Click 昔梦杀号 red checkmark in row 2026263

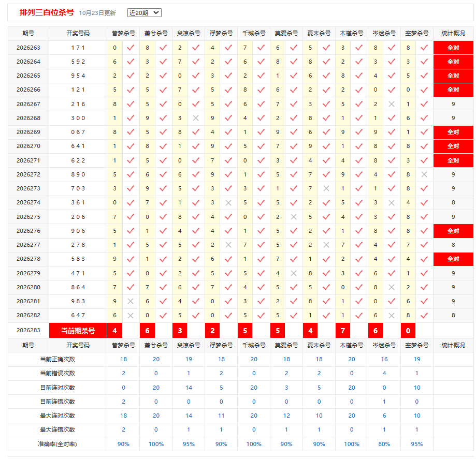click(x=131, y=48)
